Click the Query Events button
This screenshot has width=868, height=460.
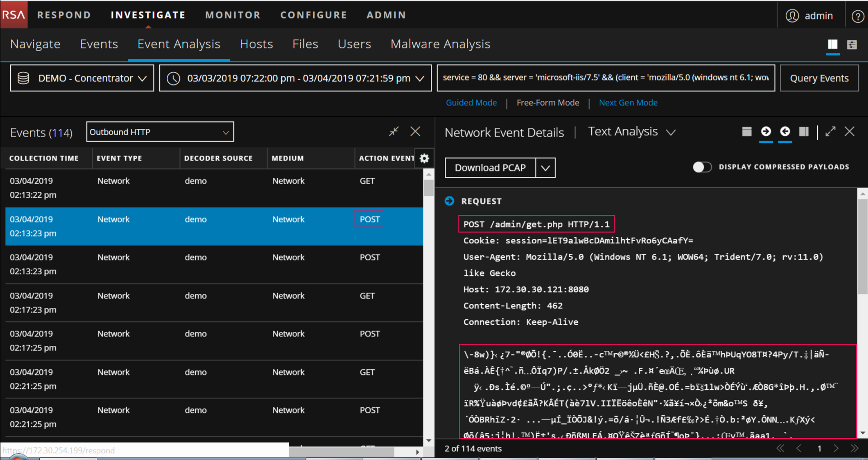coord(819,78)
